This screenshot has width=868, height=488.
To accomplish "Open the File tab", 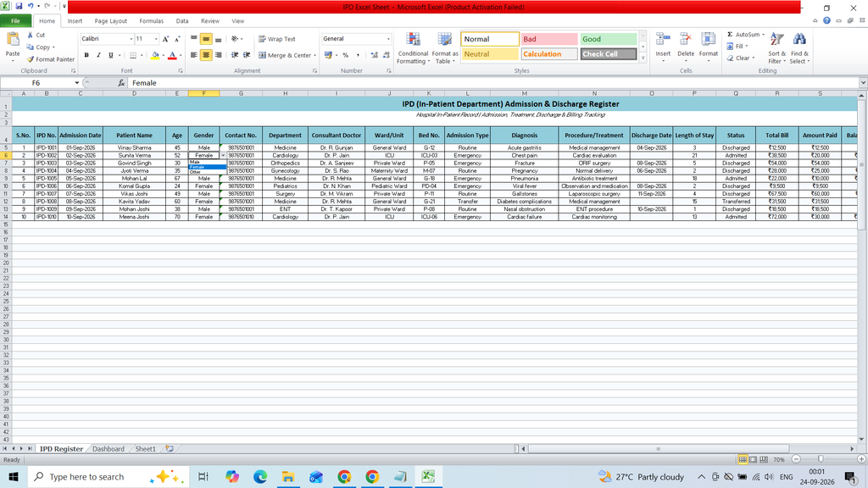I will 15,21.
